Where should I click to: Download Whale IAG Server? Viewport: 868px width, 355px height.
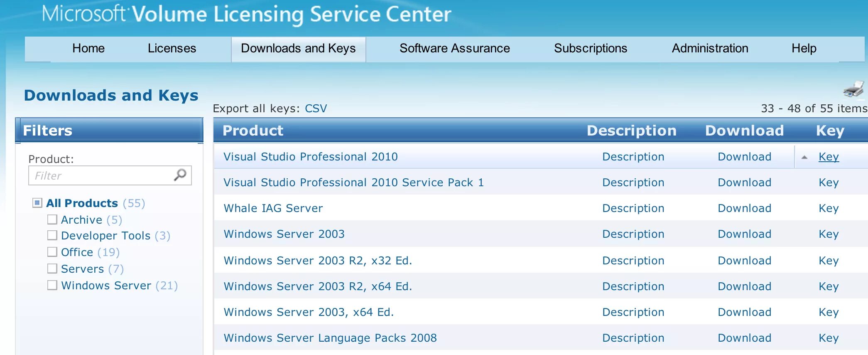[745, 208]
